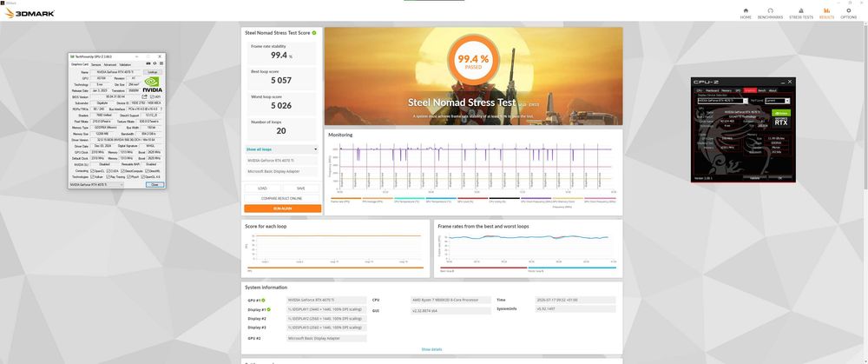Toggle the CUDA checkbox in GPU-Z
The width and height of the screenshot is (868, 364).
coord(109,171)
